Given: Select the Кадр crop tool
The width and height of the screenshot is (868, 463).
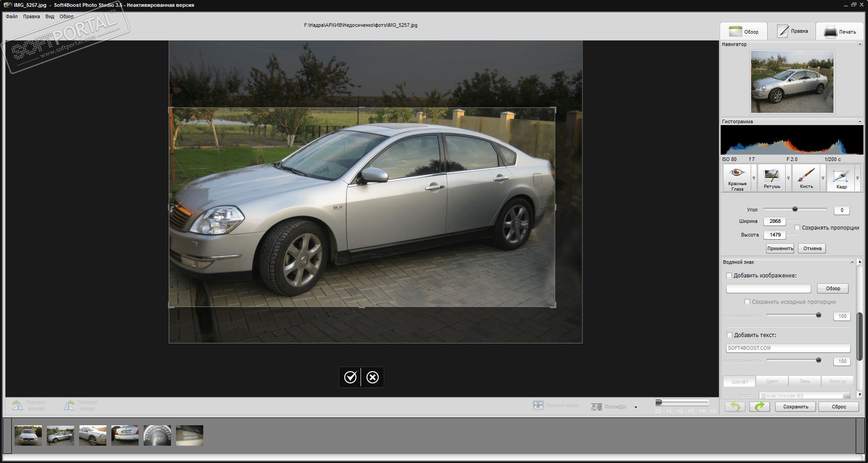Looking at the screenshot, I should 841,178.
